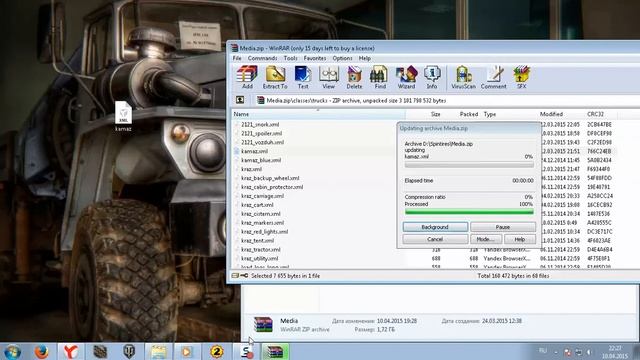640x360 pixels.
Task: Cancel the archive update
Action: 435,239
